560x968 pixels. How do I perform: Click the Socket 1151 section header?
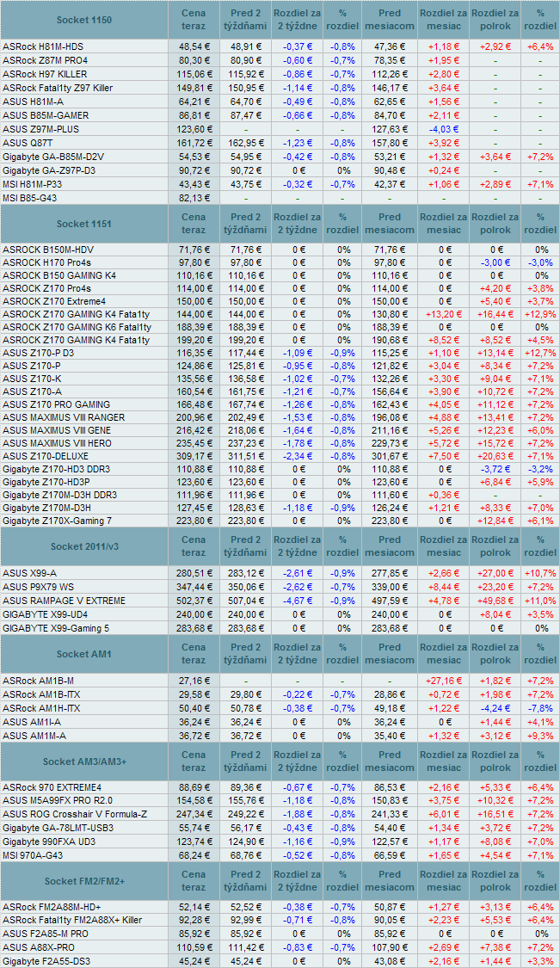pos(83,224)
